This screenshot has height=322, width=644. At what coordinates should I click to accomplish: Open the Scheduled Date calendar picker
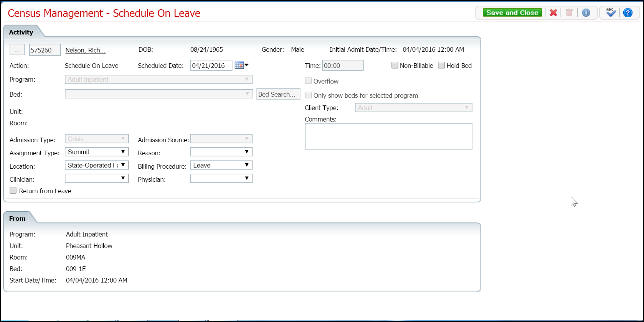coord(241,66)
